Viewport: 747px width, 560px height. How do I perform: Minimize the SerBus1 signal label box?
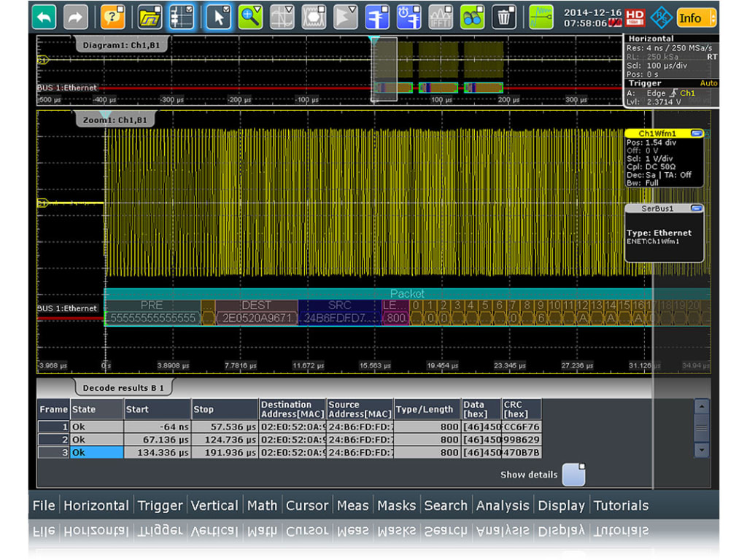pyautogui.click(x=697, y=208)
